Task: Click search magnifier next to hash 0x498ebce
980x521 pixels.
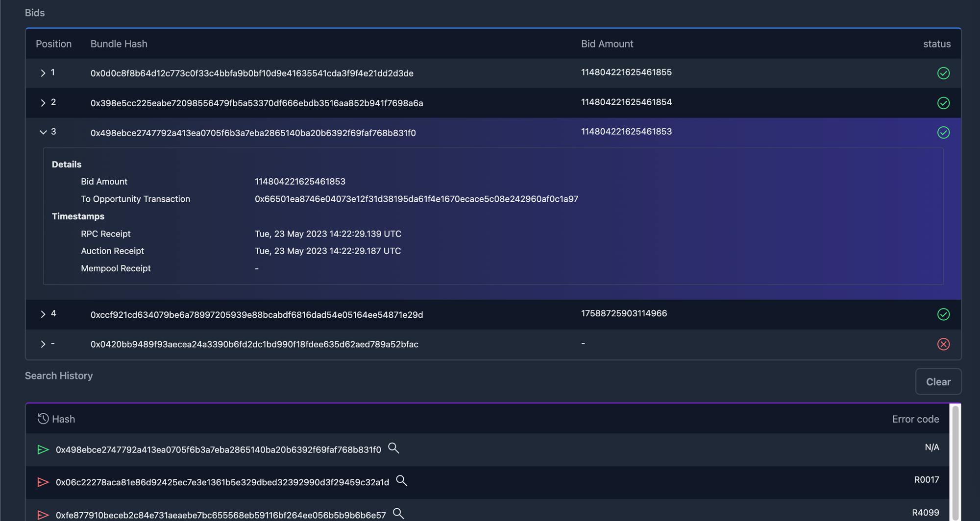Action: tap(393, 448)
